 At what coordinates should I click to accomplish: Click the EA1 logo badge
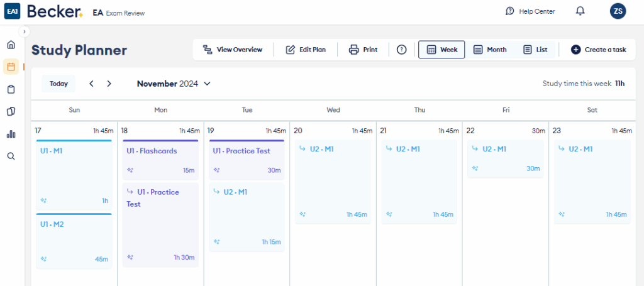pos(13,12)
